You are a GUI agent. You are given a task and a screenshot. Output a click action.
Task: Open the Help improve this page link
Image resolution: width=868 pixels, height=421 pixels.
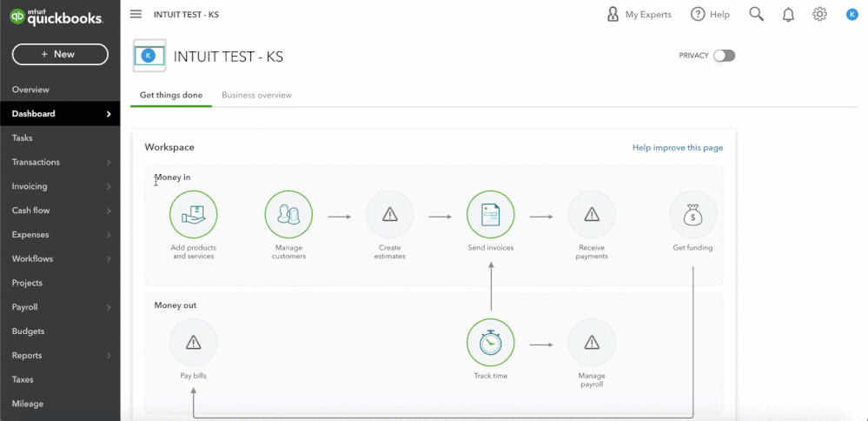coord(678,148)
